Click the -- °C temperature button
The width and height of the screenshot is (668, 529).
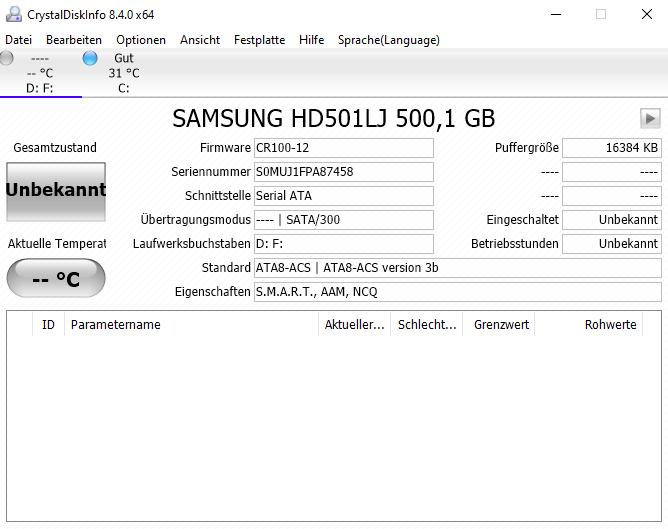[56, 278]
